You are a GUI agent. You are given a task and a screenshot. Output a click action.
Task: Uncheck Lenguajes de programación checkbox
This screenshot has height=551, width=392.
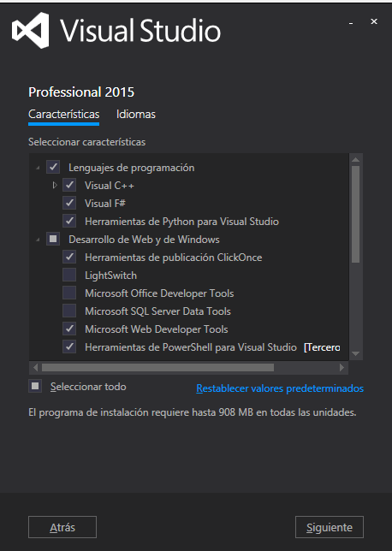53,168
